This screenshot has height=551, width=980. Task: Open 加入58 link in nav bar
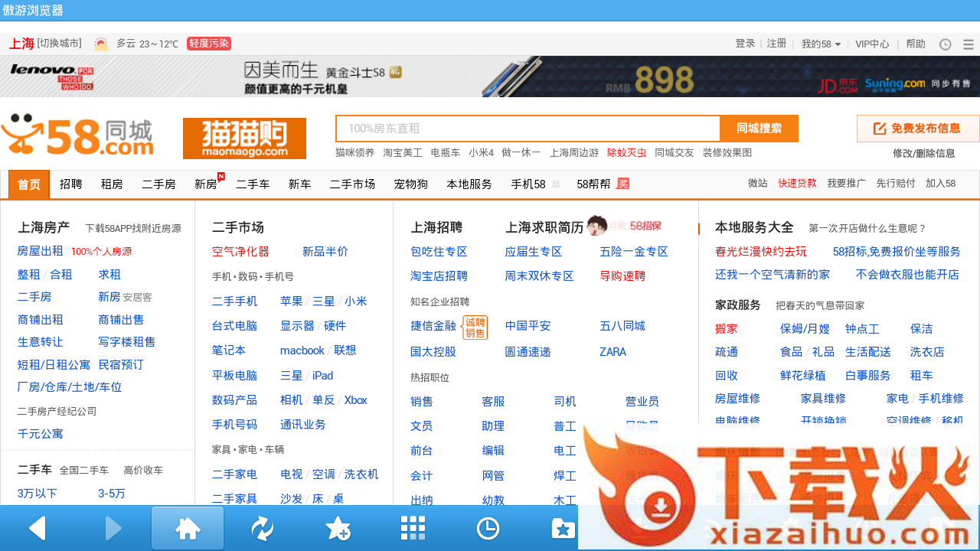940,184
